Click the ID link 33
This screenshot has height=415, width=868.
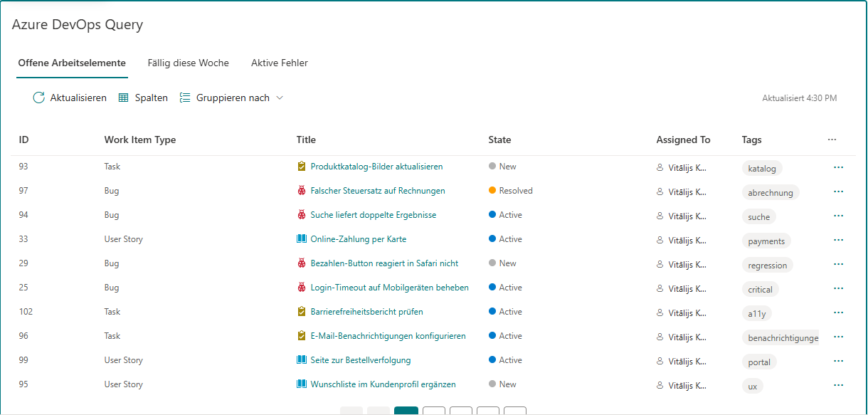coord(23,239)
